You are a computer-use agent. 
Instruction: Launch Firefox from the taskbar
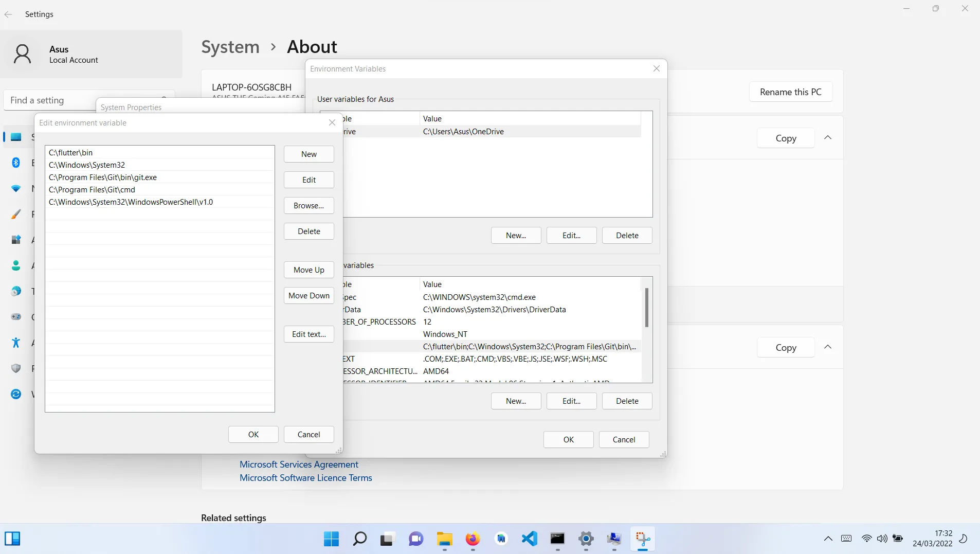(473, 539)
